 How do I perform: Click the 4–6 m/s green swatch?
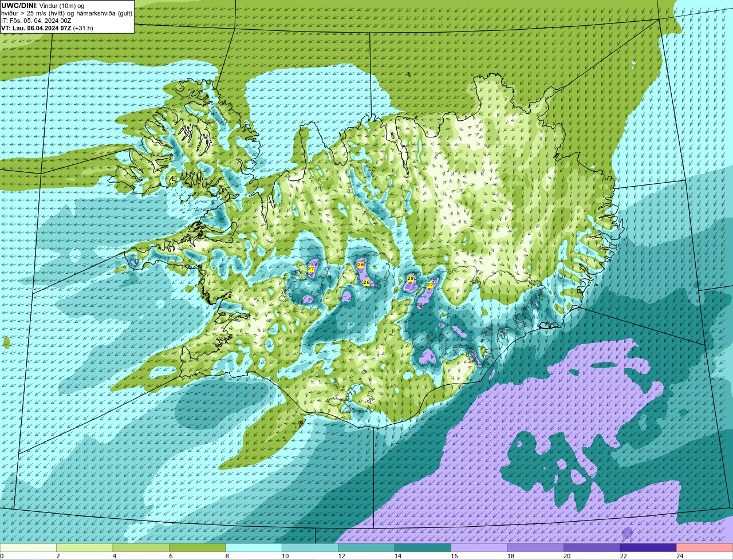[x=141, y=547]
